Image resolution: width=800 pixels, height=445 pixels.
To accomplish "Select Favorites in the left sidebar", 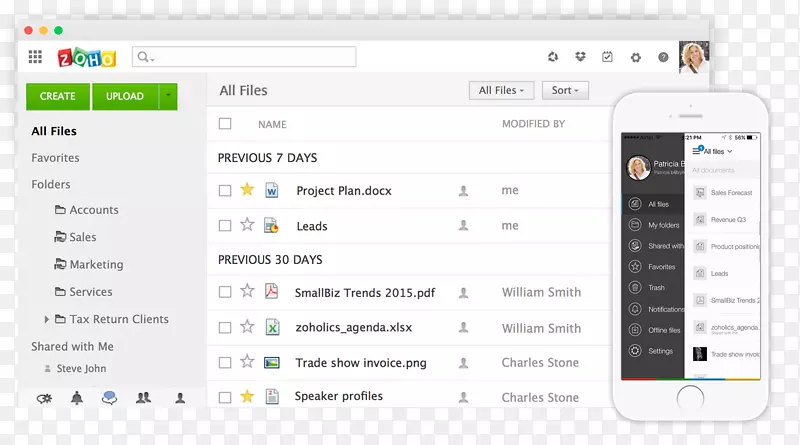I will pos(55,158).
